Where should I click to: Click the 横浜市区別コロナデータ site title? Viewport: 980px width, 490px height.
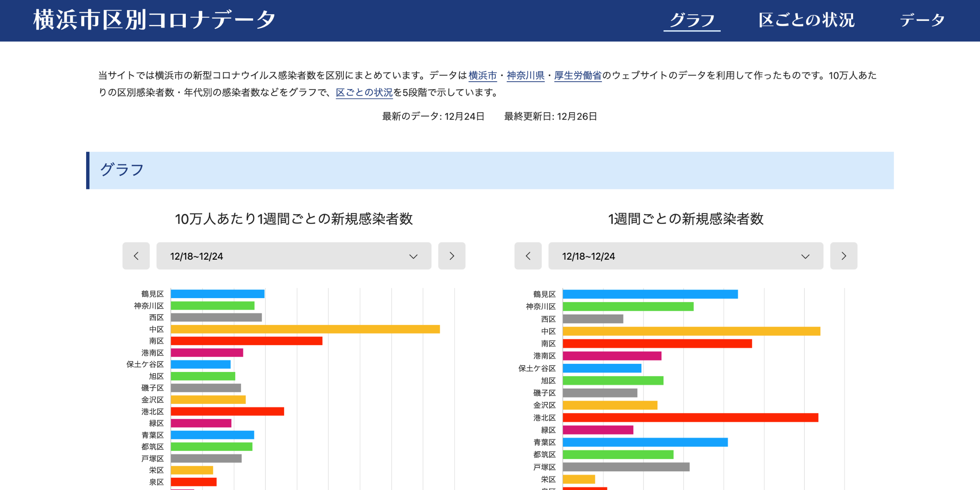click(154, 20)
